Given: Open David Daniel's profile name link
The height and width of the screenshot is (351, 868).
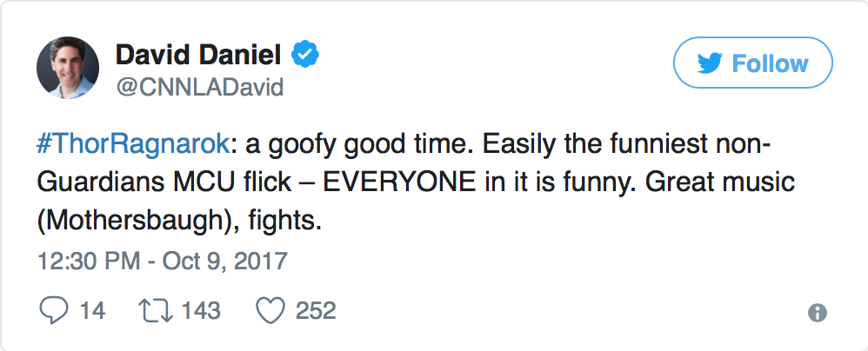Looking at the screenshot, I should 198,56.
